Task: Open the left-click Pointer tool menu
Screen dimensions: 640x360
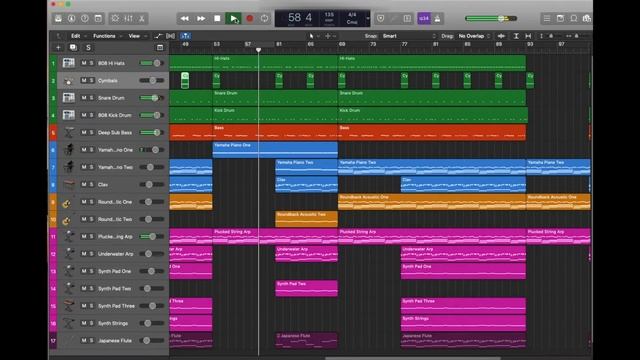Action: pos(313,36)
